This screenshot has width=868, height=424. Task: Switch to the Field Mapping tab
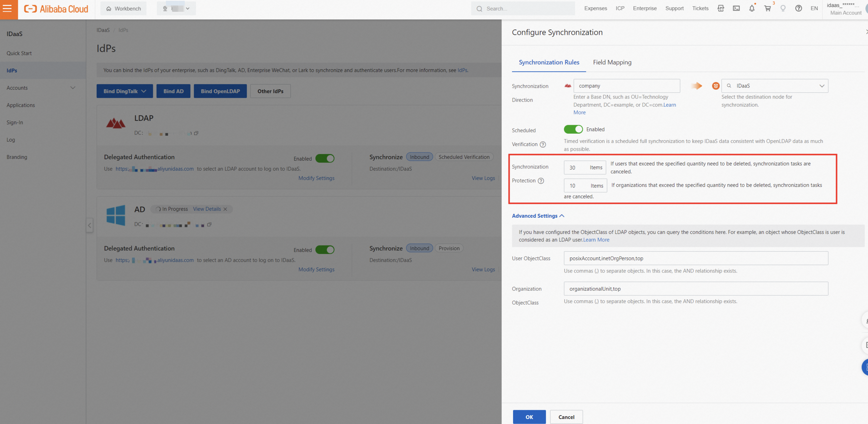coord(612,62)
